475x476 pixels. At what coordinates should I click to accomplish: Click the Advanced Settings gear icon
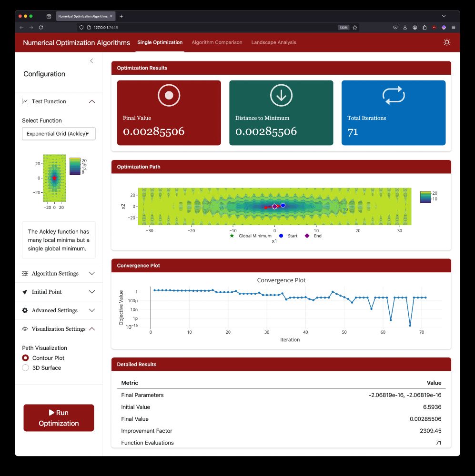tap(25, 310)
